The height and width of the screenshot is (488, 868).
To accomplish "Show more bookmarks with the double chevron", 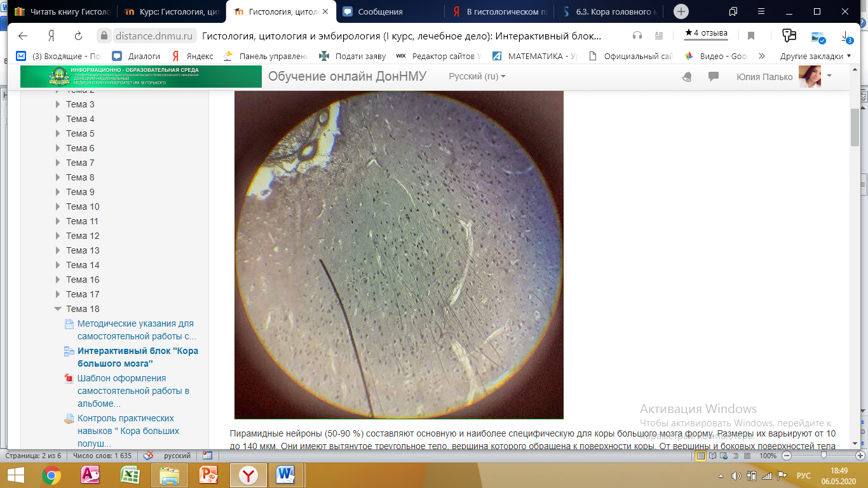I will (x=762, y=56).
